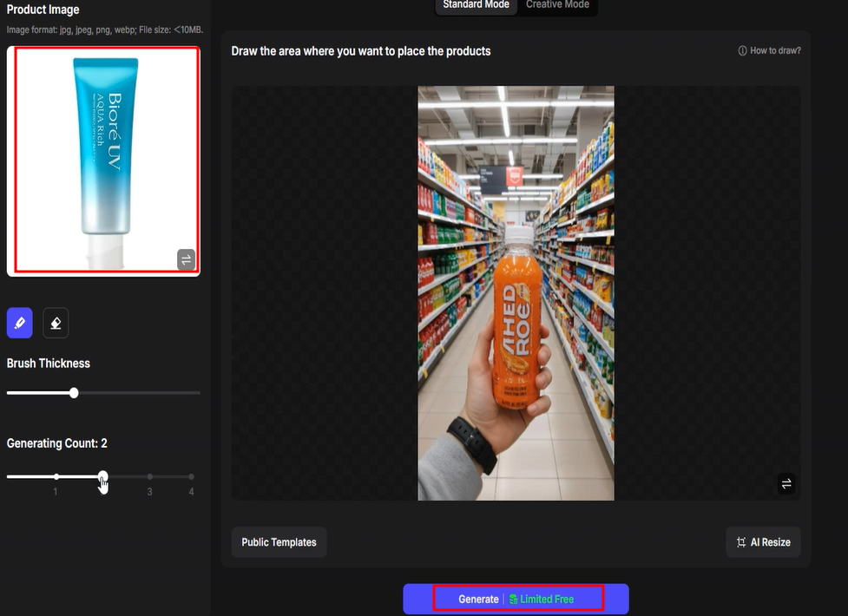Click the Generate Limited Free button
This screenshot has height=616, width=848.
click(x=516, y=599)
